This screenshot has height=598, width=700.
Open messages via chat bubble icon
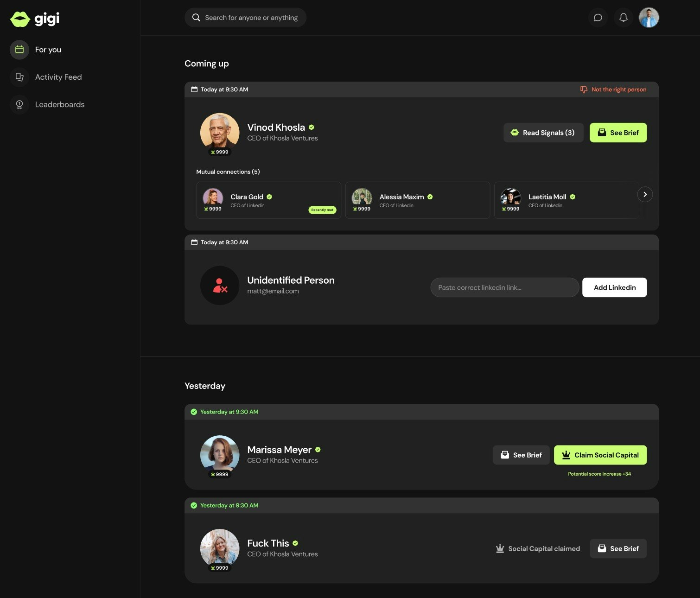(598, 18)
